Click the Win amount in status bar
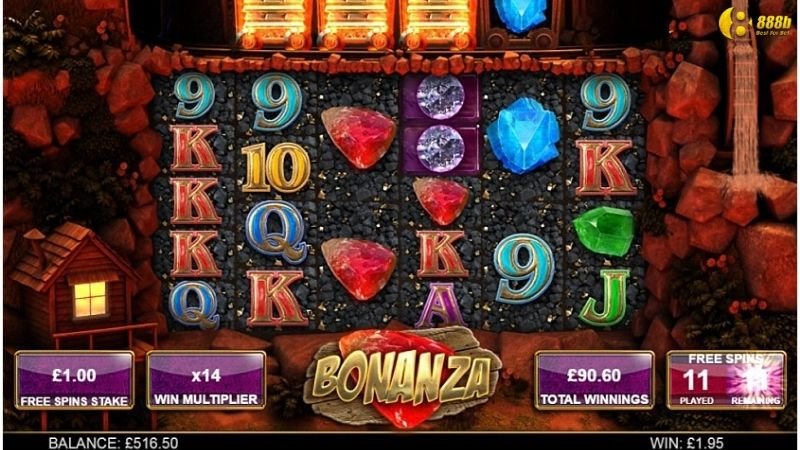800x450 pixels. click(x=687, y=442)
